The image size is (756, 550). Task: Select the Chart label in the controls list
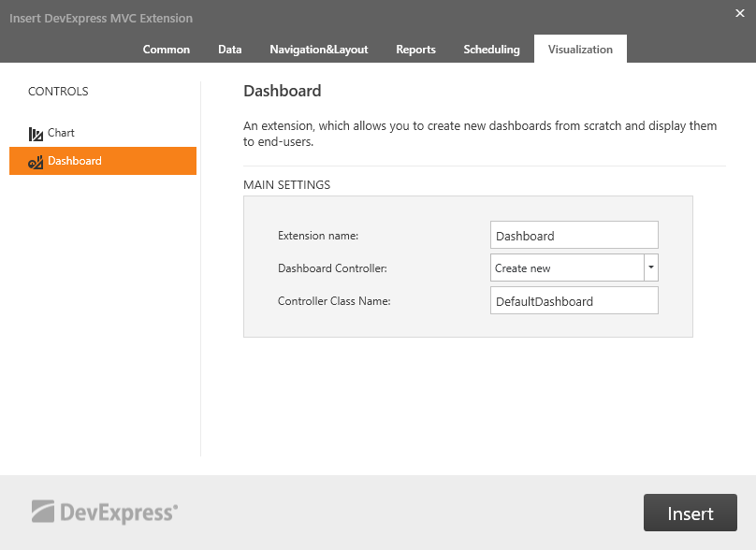point(61,133)
